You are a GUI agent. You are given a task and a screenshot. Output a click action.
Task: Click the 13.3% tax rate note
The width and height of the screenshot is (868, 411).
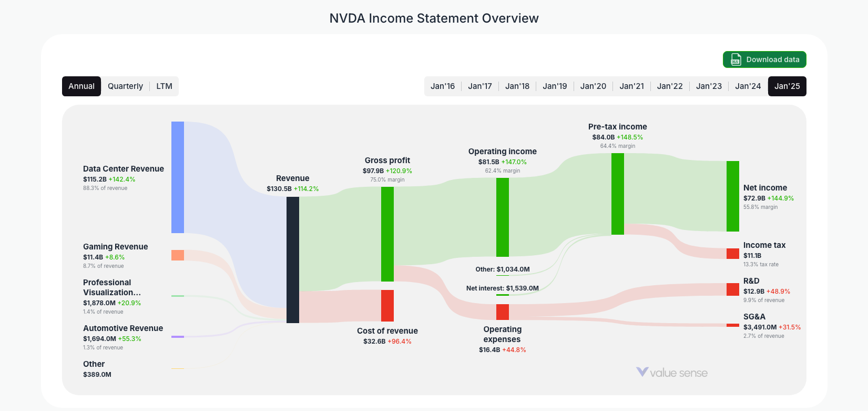[x=761, y=265]
